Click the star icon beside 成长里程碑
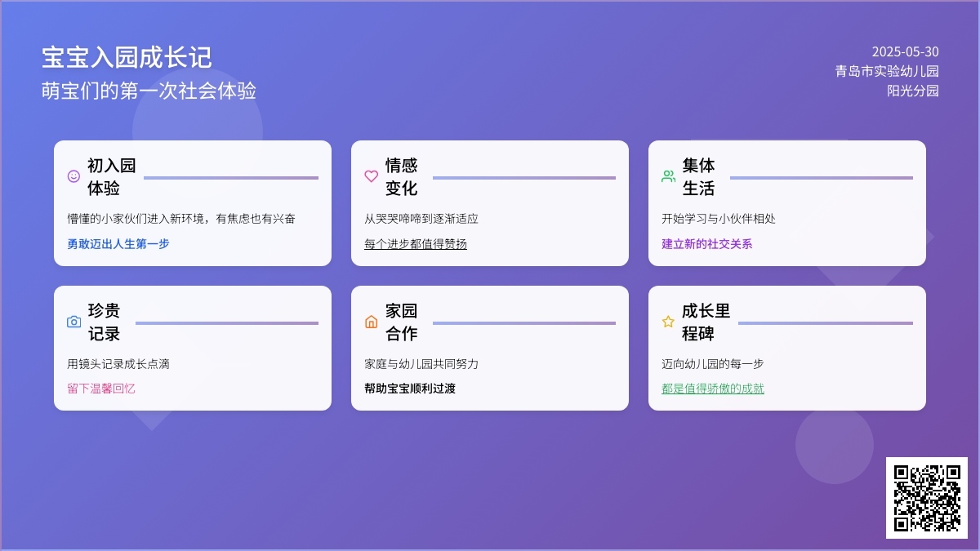This screenshot has height=551, width=980. coord(668,322)
